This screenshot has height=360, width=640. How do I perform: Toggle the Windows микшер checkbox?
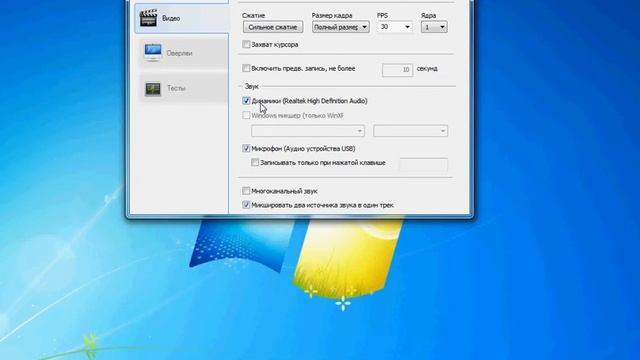click(246, 115)
